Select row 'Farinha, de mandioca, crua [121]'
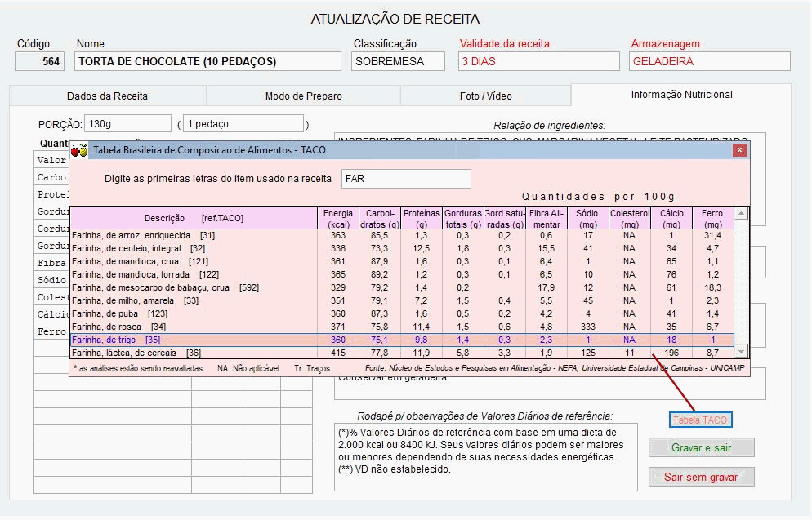812x520 pixels. pos(402,261)
